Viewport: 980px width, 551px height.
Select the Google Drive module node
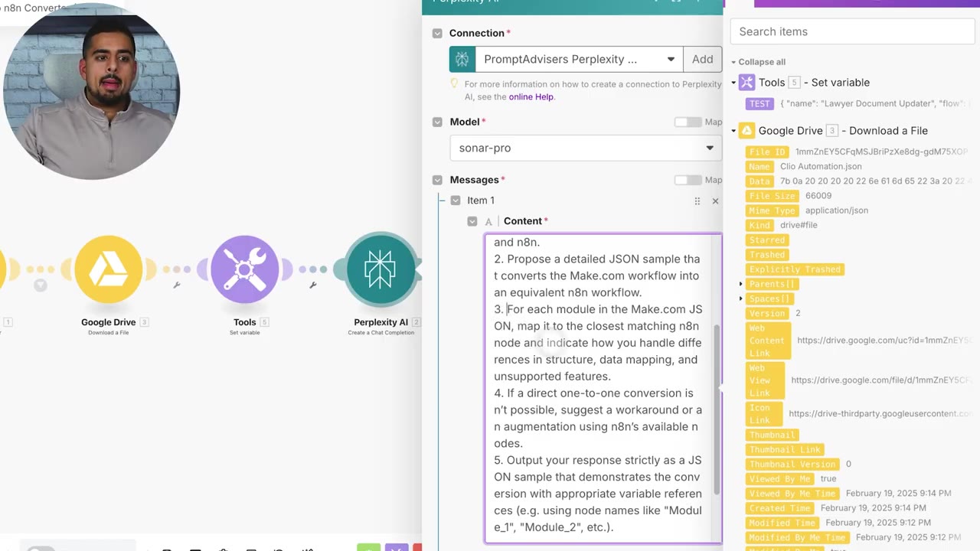coord(109,269)
